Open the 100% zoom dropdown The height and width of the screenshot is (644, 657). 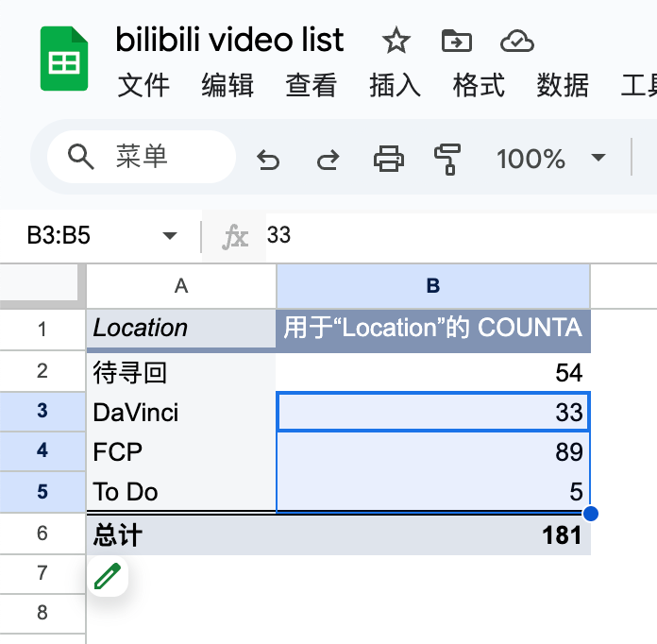coord(550,159)
